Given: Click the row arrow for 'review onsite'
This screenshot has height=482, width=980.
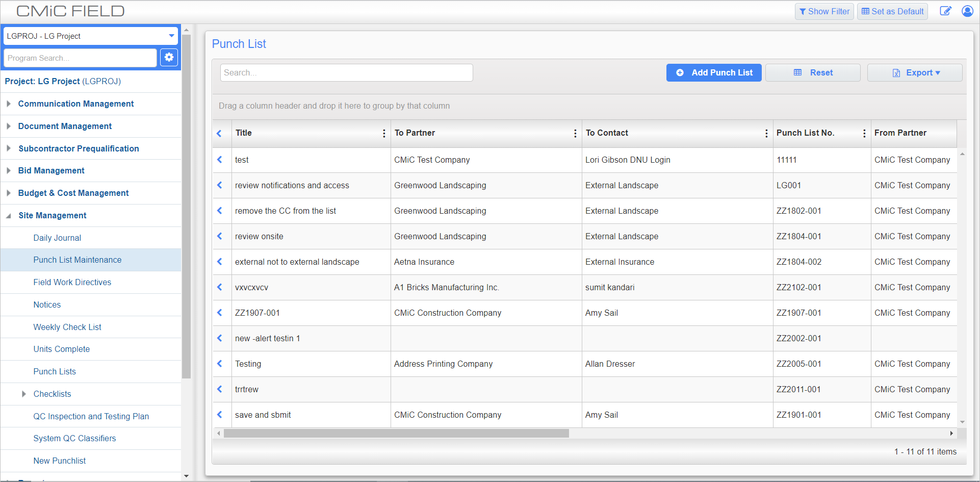Looking at the screenshot, I should pos(220,236).
